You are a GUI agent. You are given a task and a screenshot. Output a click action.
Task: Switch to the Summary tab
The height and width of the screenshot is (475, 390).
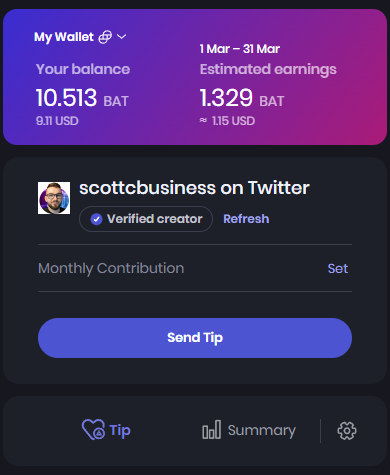(249, 430)
